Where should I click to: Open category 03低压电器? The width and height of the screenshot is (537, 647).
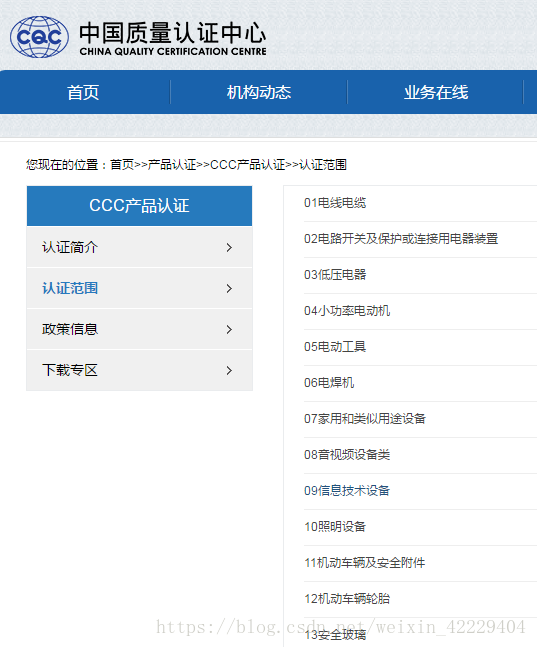(335, 274)
